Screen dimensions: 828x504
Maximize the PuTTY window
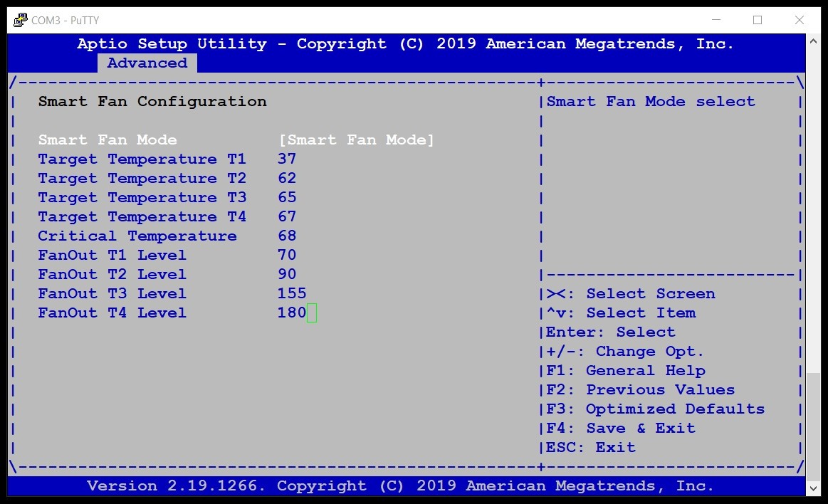758,20
